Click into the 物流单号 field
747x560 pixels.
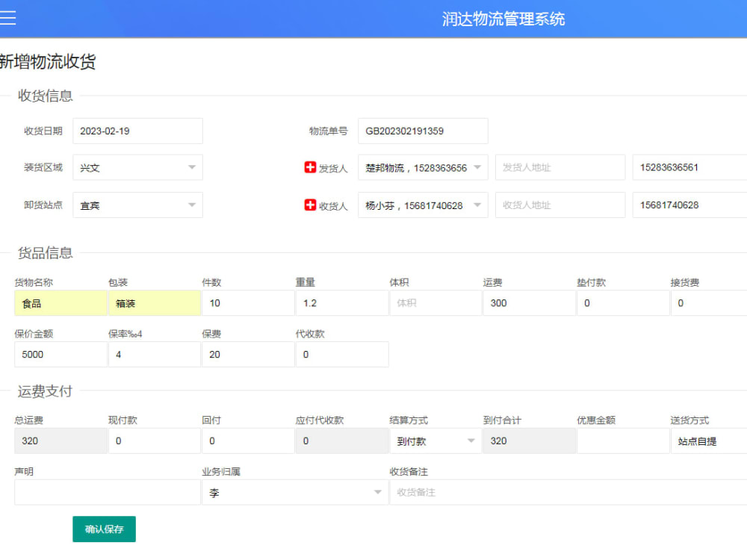422,131
